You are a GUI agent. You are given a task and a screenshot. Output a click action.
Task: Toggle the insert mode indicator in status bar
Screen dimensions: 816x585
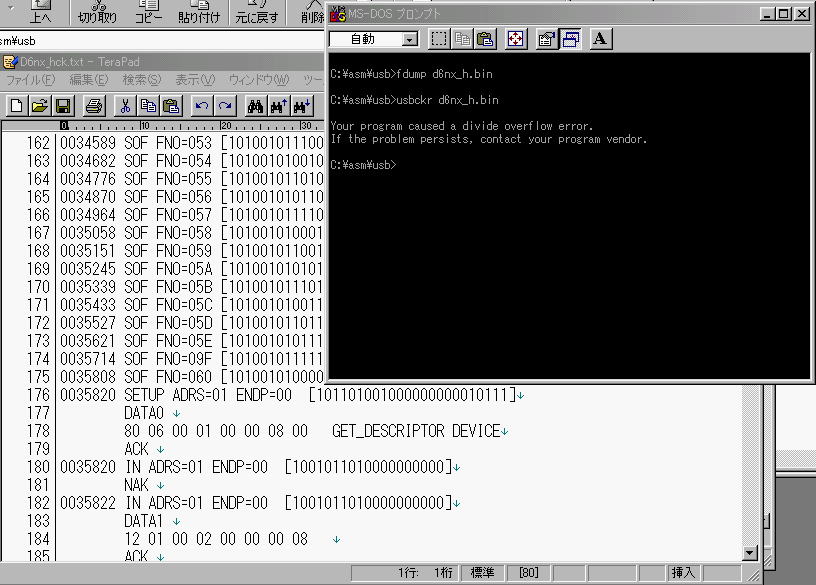(x=683, y=573)
